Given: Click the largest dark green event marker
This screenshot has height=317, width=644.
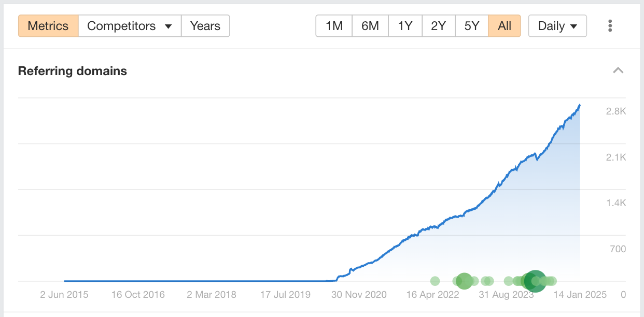Looking at the screenshot, I should pos(535,281).
